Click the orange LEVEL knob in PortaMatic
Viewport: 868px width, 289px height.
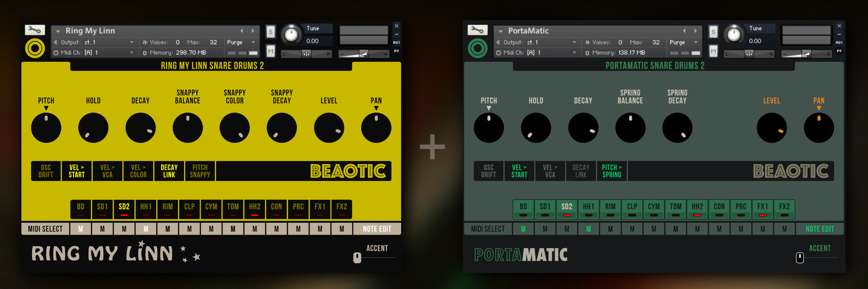coord(772,128)
